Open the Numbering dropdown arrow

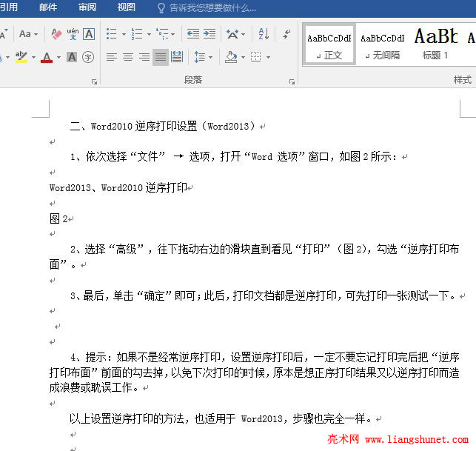pos(149,34)
